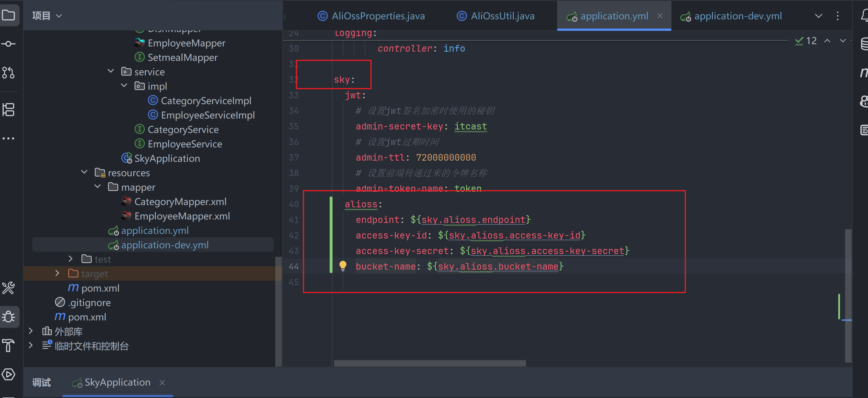Open More tool windows ellipsis icon
This screenshot has height=398, width=868.
click(8, 138)
